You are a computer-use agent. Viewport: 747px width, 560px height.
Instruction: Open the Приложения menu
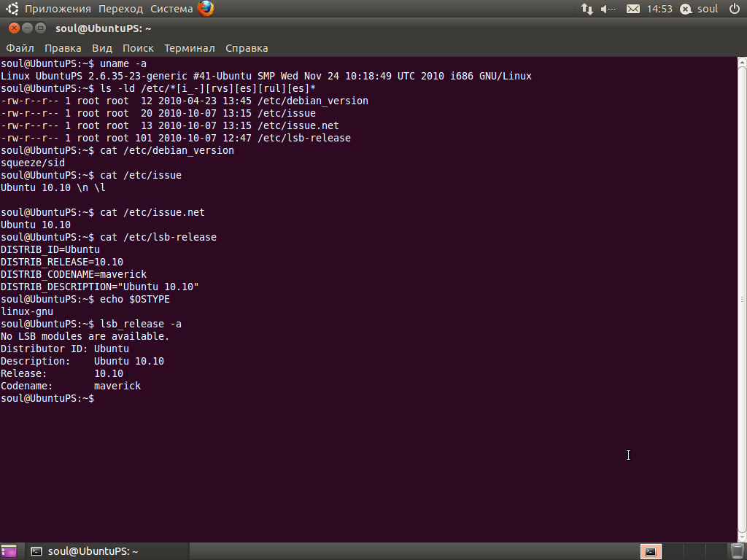pyautogui.click(x=58, y=9)
